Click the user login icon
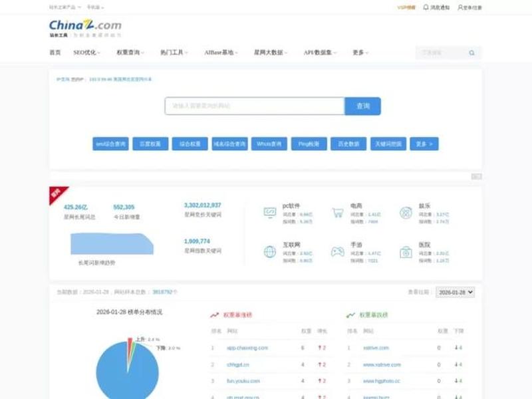Image resolution: width=532 pixels, height=399 pixels. click(x=460, y=7)
